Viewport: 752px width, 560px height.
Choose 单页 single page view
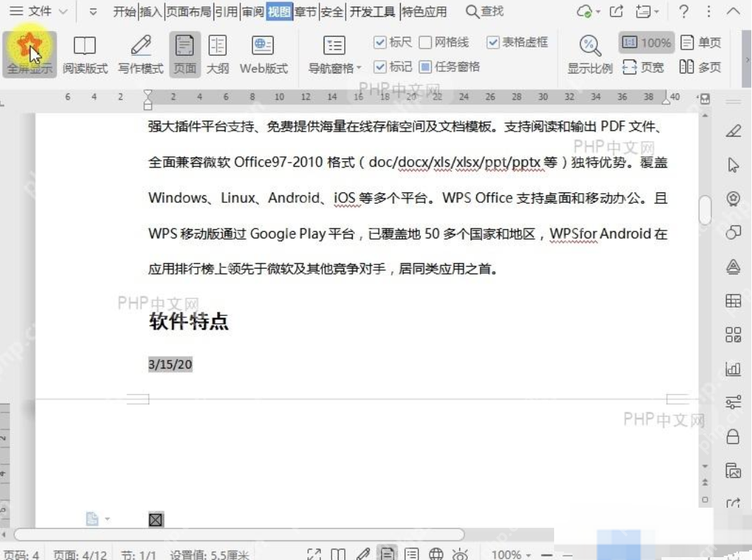pos(701,42)
